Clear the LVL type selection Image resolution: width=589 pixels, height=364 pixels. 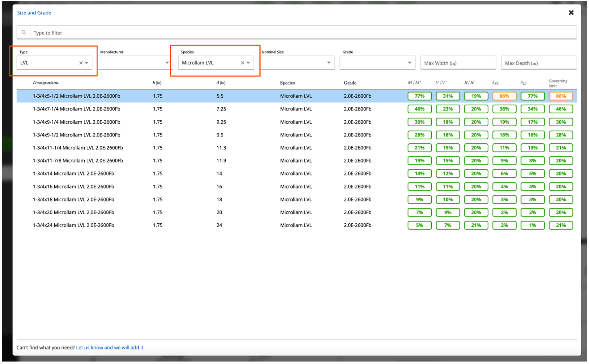81,63
